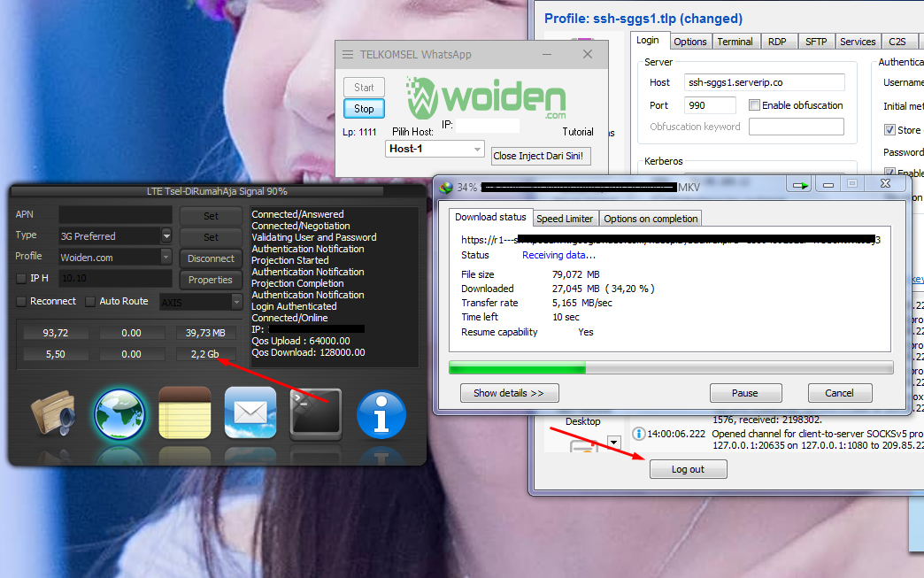Image resolution: width=924 pixels, height=578 pixels.
Task: Enable the Reconnect checkbox
Action: [x=21, y=302]
